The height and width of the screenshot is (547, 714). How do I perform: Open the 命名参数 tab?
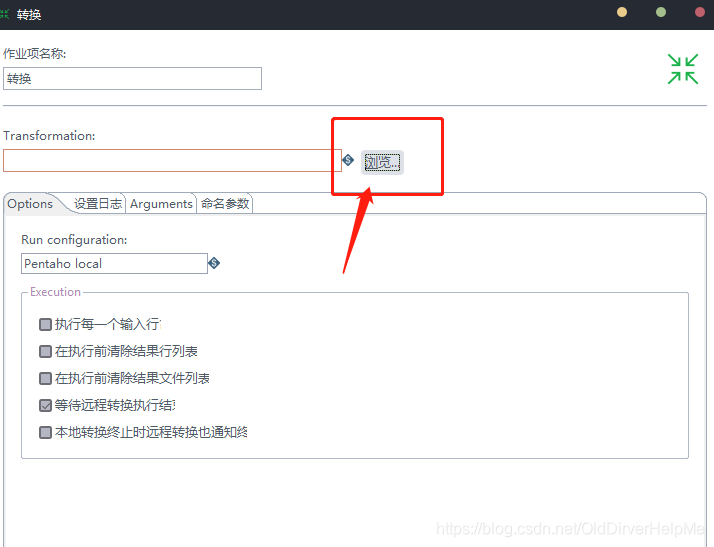(225, 204)
